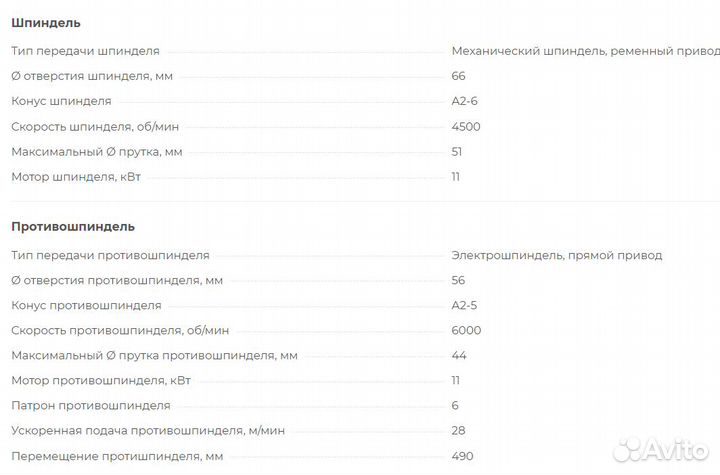Click the 490 travel value
This screenshot has height=475, width=720.
[462, 456]
